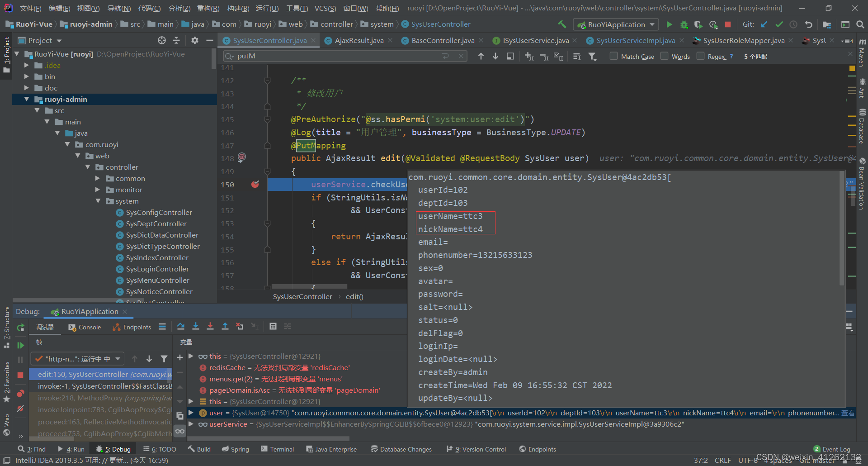Click the editor horizontal scrollbar

pos(309,286)
